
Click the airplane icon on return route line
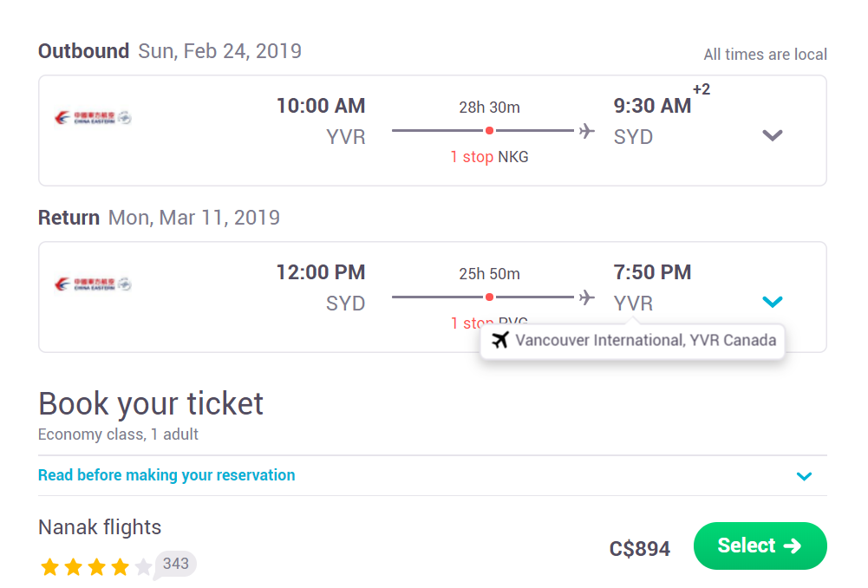587,297
